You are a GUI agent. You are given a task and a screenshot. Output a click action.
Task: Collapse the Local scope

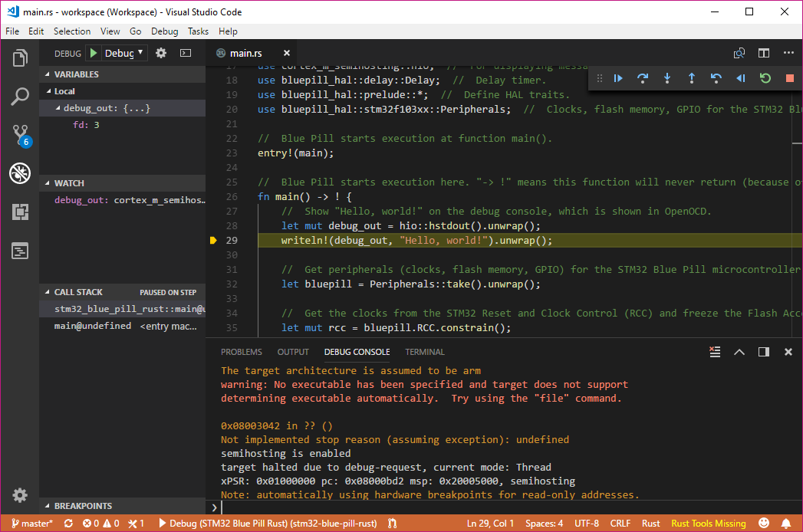(123, 91)
